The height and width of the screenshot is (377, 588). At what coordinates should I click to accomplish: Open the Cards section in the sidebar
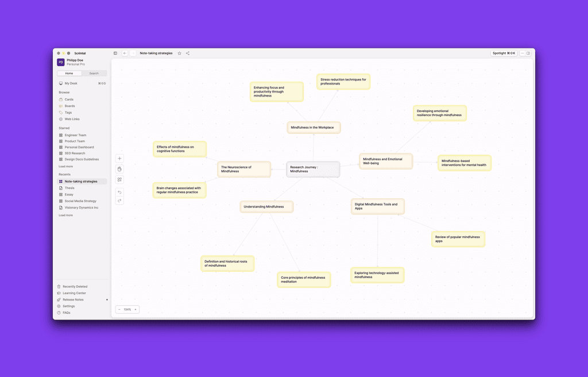(68, 99)
